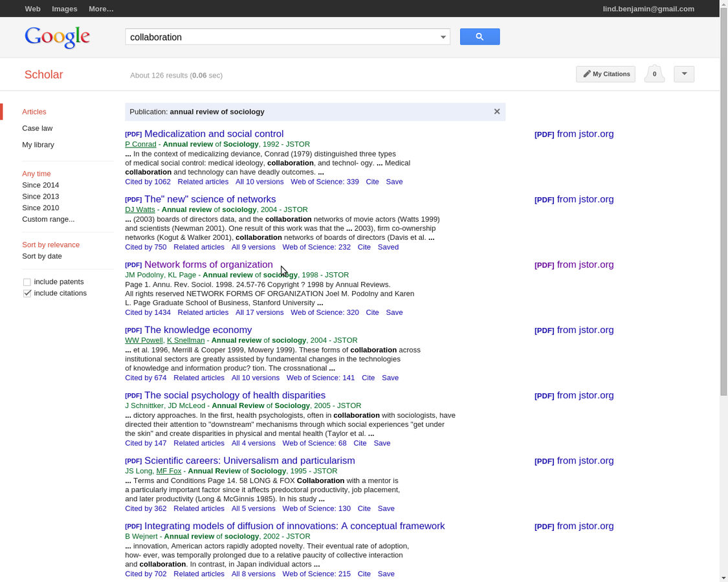Open Custom range... date filter

click(x=49, y=219)
